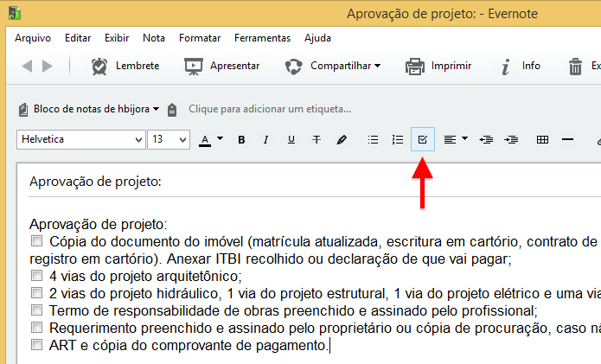
Task: Click the tag icon beside the tag field
Action: [172, 110]
